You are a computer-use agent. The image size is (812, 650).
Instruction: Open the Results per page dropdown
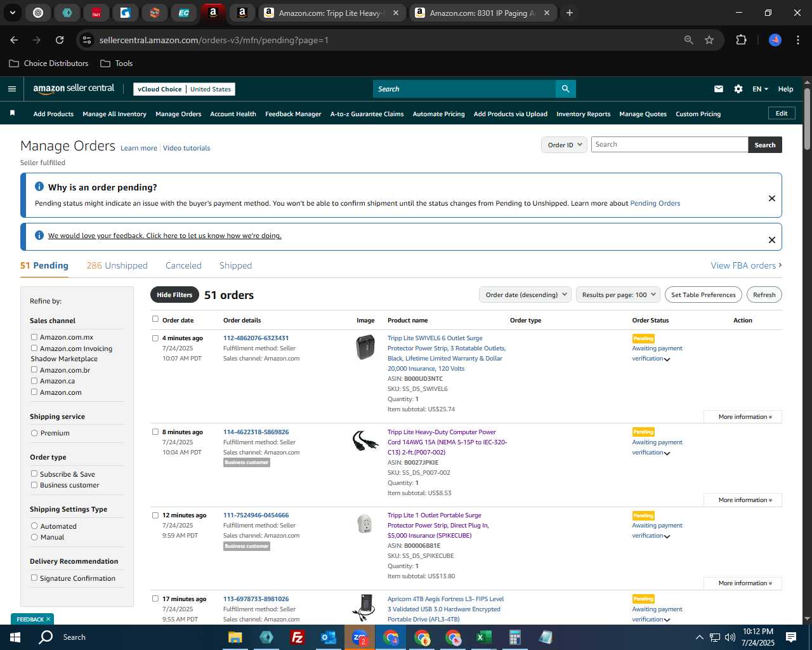coord(619,295)
